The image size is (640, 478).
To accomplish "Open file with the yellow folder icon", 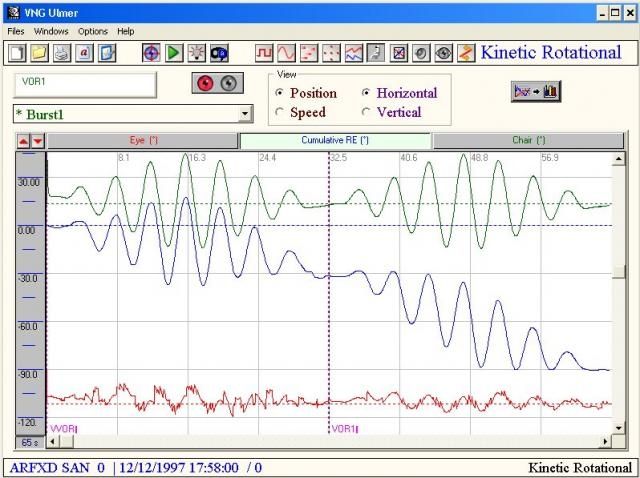I will tap(39, 52).
